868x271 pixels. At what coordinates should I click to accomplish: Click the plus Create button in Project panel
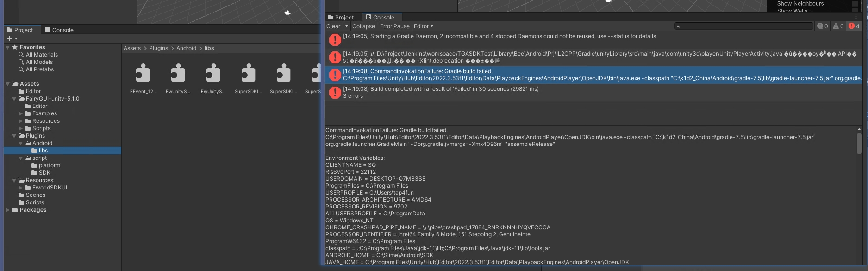click(x=9, y=38)
